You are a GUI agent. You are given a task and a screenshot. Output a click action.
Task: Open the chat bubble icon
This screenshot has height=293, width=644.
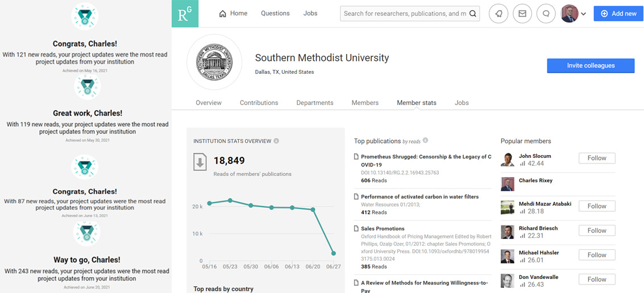(546, 14)
